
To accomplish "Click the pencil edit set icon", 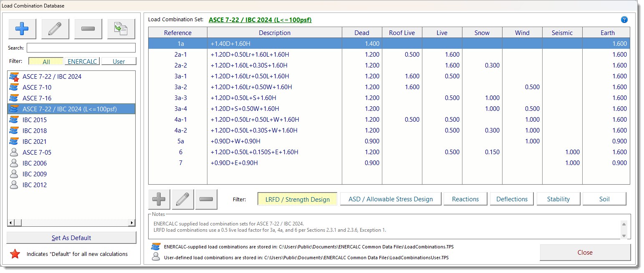I will point(55,29).
